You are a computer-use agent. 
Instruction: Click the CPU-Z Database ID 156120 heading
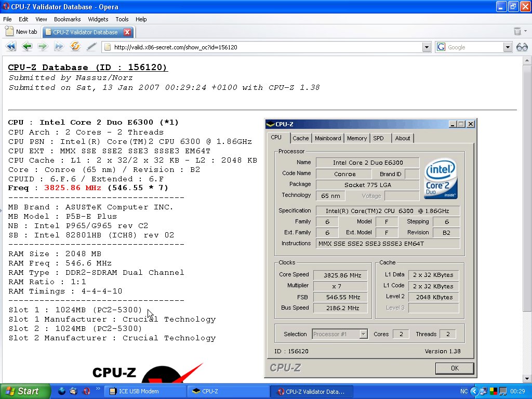click(x=88, y=67)
